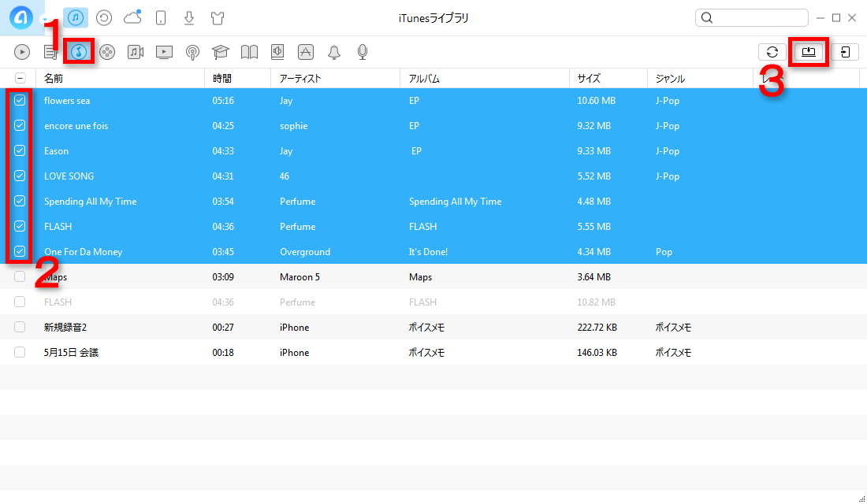Sort by the アーティスト column header
The width and height of the screenshot is (867, 504).
pyautogui.click(x=336, y=79)
